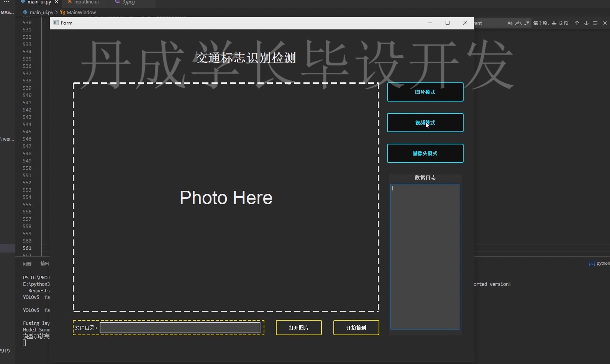
Task: Close the Form window
Action: click(x=465, y=23)
